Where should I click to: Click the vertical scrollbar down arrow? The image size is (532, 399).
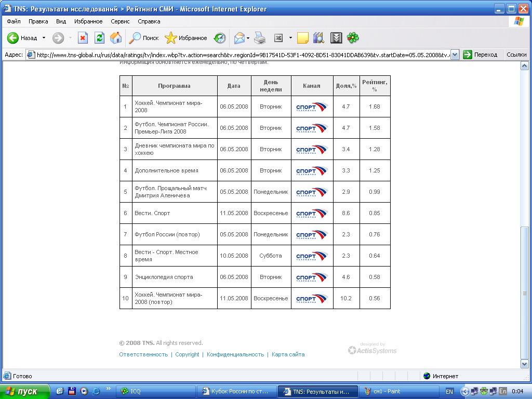point(524,365)
